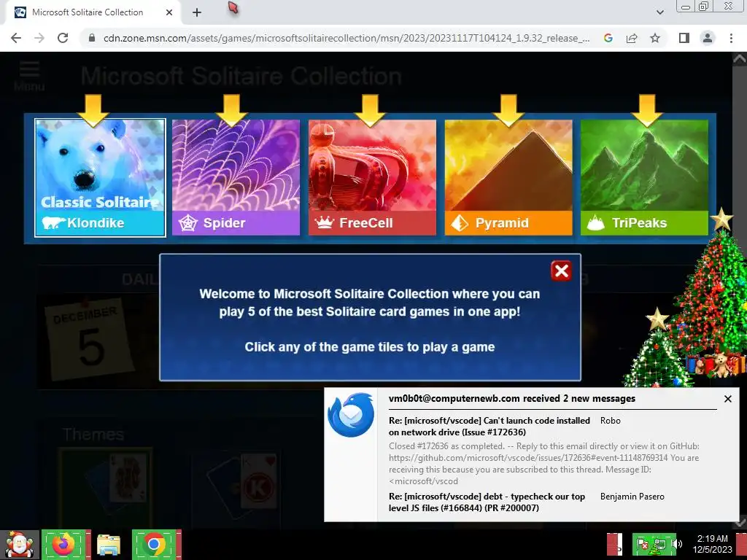Open the Spider solitaire game tile
This screenshot has height=560, width=747.
pyautogui.click(x=236, y=178)
